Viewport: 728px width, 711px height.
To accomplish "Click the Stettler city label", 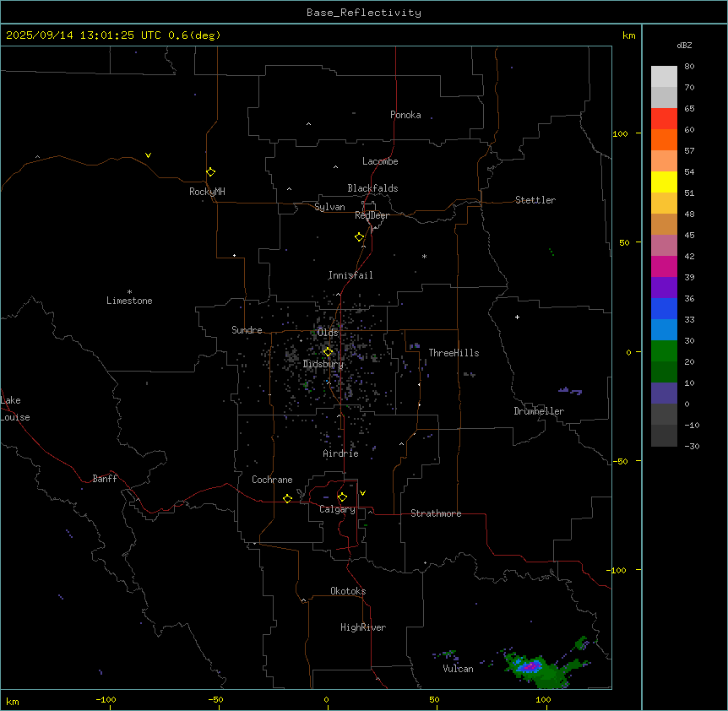I will pos(535,200).
